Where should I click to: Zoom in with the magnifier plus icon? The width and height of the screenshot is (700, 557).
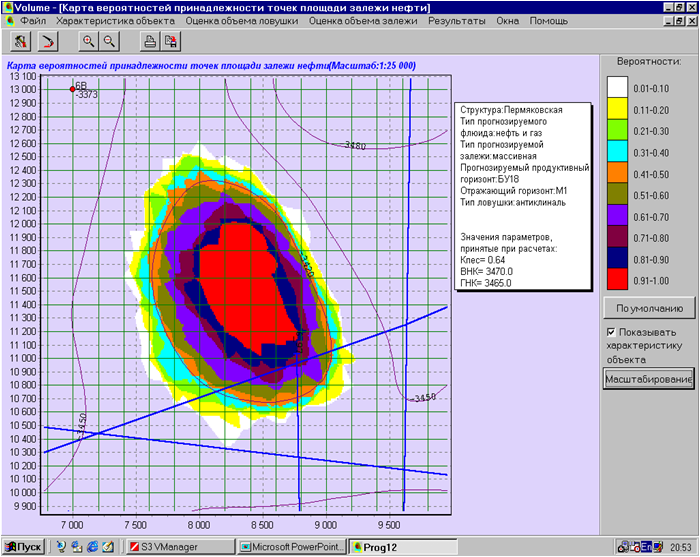coord(88,41)
